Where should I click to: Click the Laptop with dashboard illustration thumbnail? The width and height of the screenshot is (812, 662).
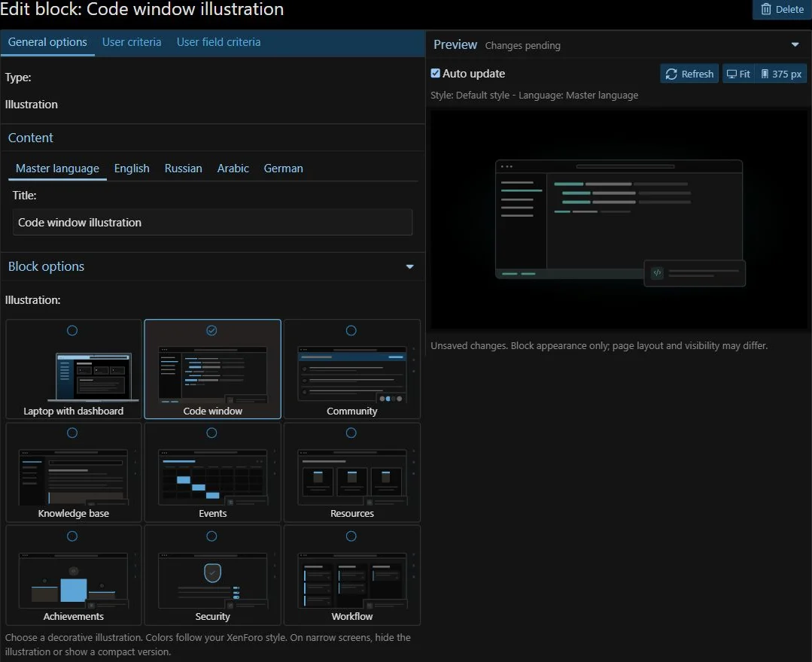click(93, 377)
